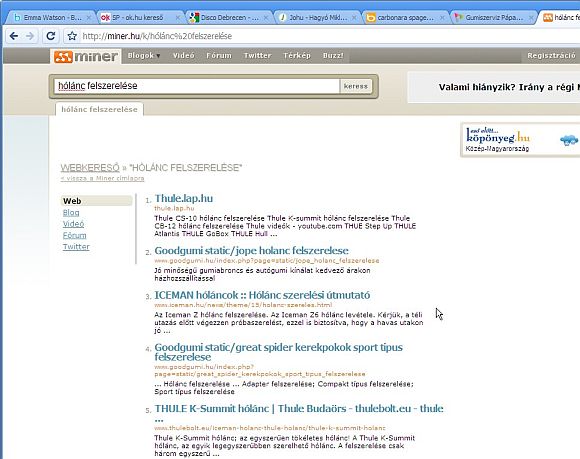Switch to the Gumiszerviz Pápa tab
The width and height of the screenshot is (580, 459).
(493, 17)
